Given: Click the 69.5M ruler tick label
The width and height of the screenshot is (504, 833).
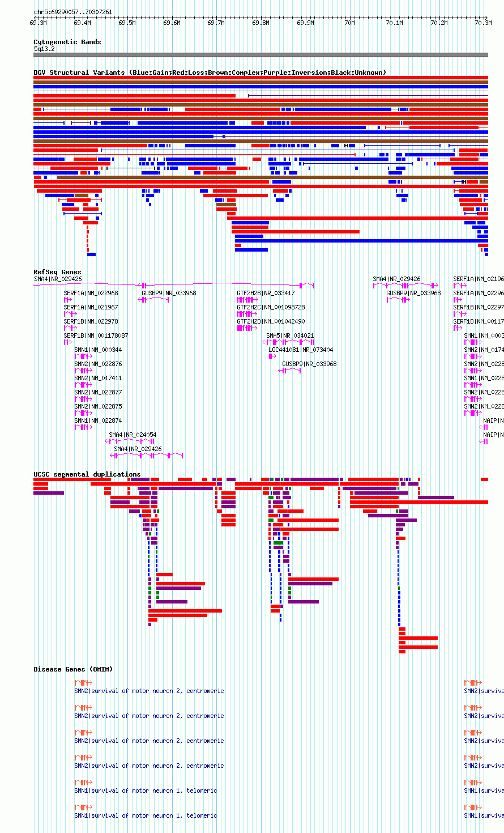Looking at the screenshot, I should tap(127, 23).
